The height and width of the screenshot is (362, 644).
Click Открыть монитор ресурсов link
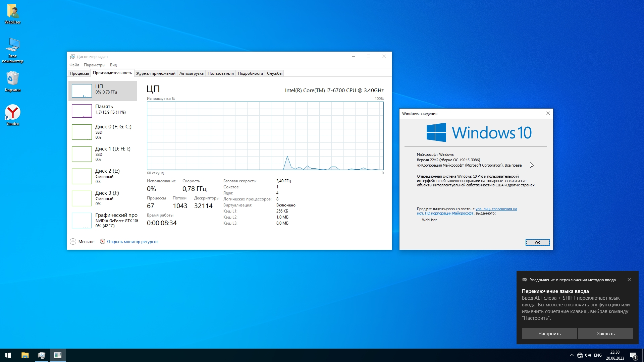pyautogui.click(x=132, y=242)
